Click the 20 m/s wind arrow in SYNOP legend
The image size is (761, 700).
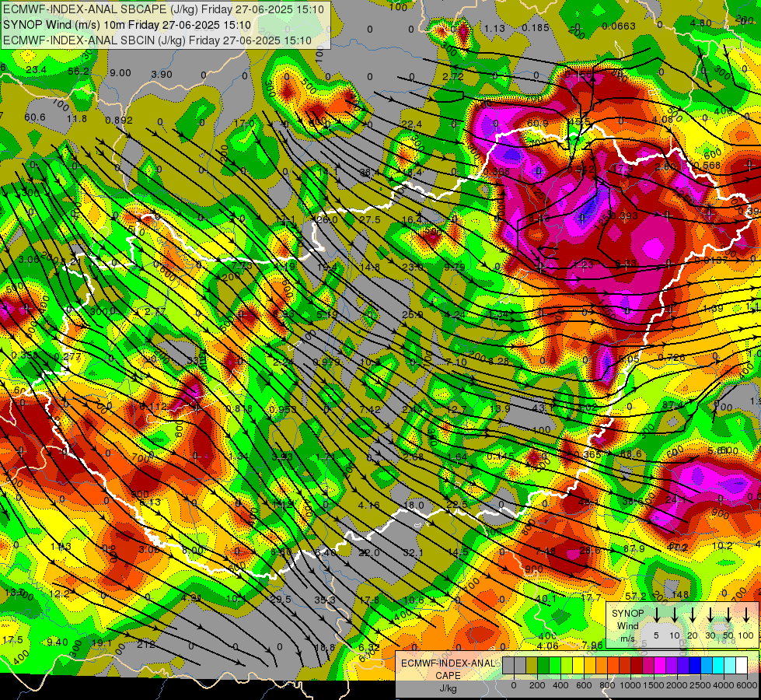[693, 614]
